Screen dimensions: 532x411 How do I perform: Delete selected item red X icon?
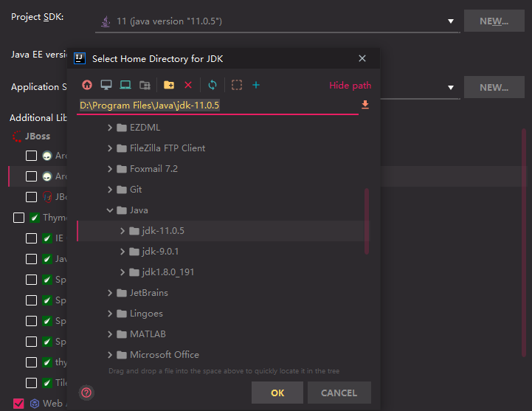coord(188,85)
